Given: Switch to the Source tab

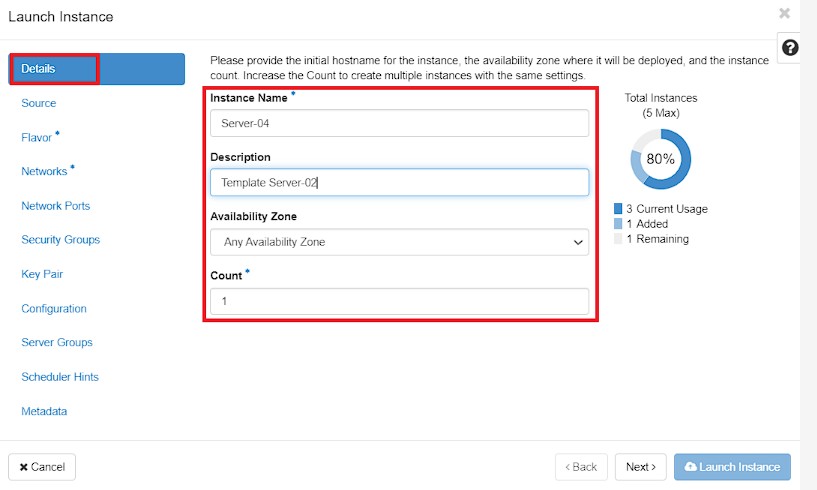Looking at the screenshot, I should 39,103.
